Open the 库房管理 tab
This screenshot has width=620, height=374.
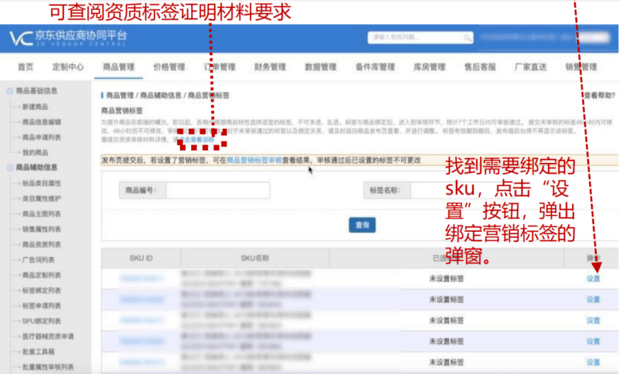pos(430,67)
